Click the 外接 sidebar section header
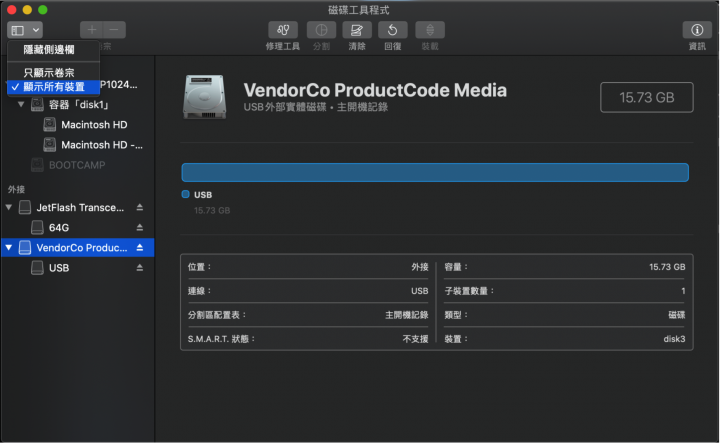The width and height of the screenshot is (720, 443). [16, 189]
